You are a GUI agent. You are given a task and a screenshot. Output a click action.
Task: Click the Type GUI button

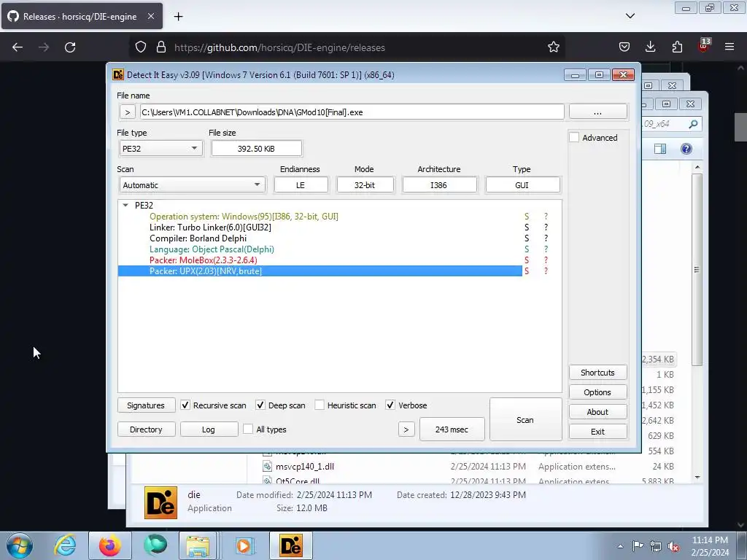pyautogui.click(x=522, y=184)
